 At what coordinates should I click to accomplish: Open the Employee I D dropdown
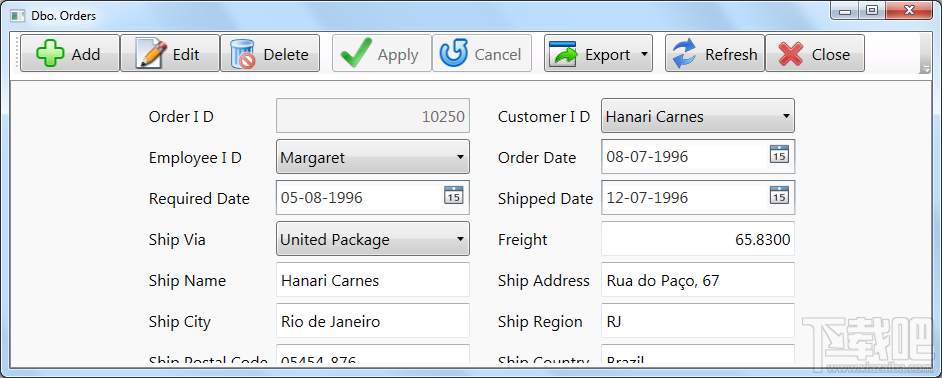372,157
